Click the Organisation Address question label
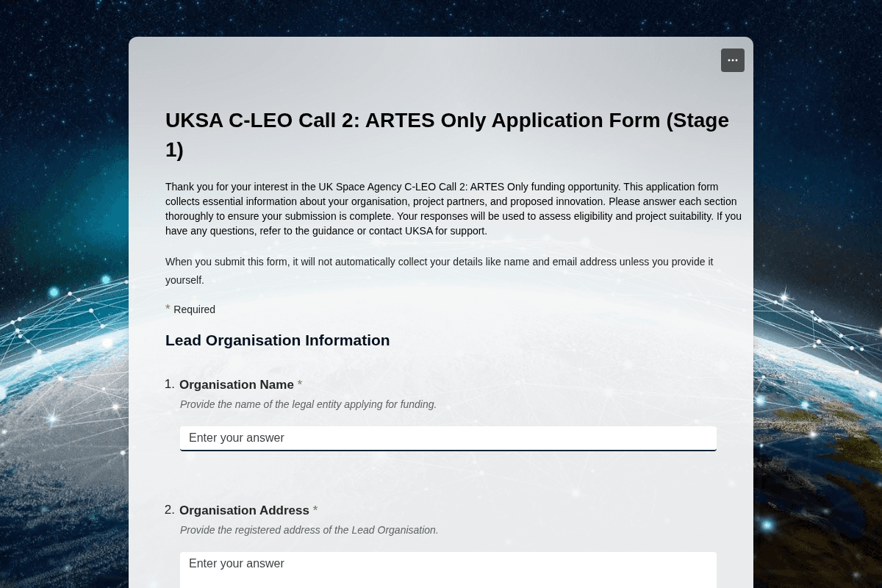Image resolution: width=882 pixels, height=588 pixels. pos(245,510)
